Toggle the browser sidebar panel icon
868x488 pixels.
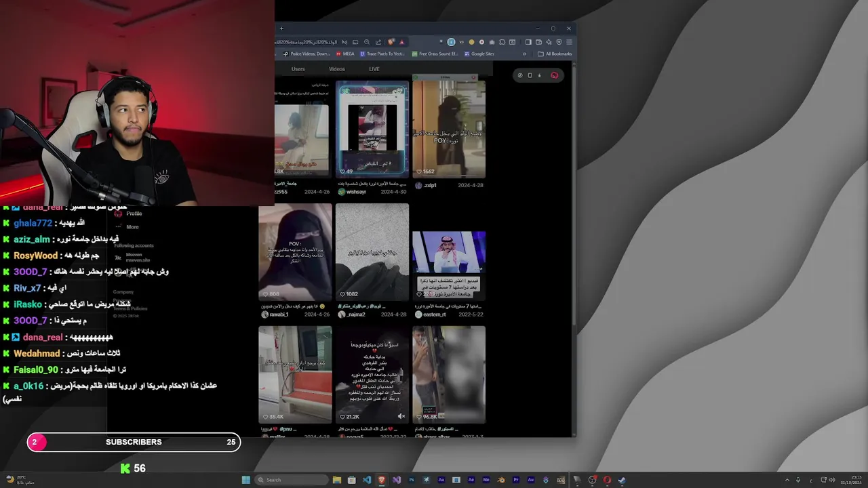(x=528, y=42)
